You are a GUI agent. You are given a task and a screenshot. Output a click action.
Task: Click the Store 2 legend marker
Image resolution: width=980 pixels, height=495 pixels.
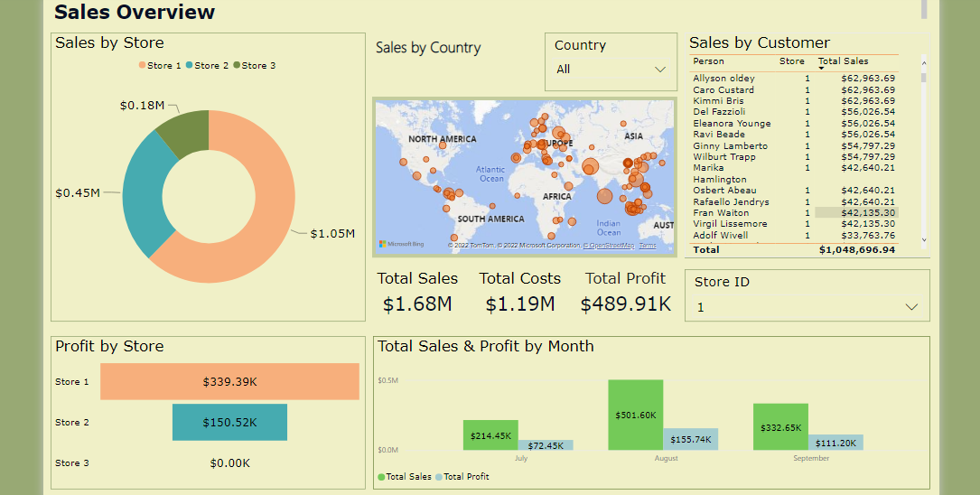(x=190, y=65)
